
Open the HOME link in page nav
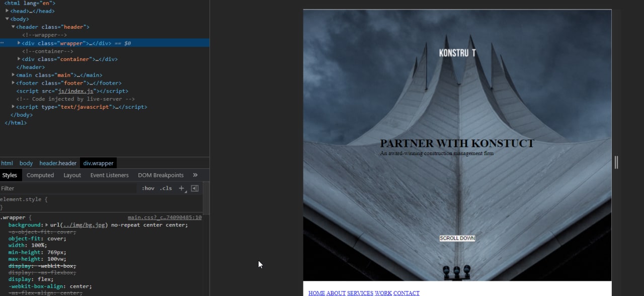coord(316,293)
